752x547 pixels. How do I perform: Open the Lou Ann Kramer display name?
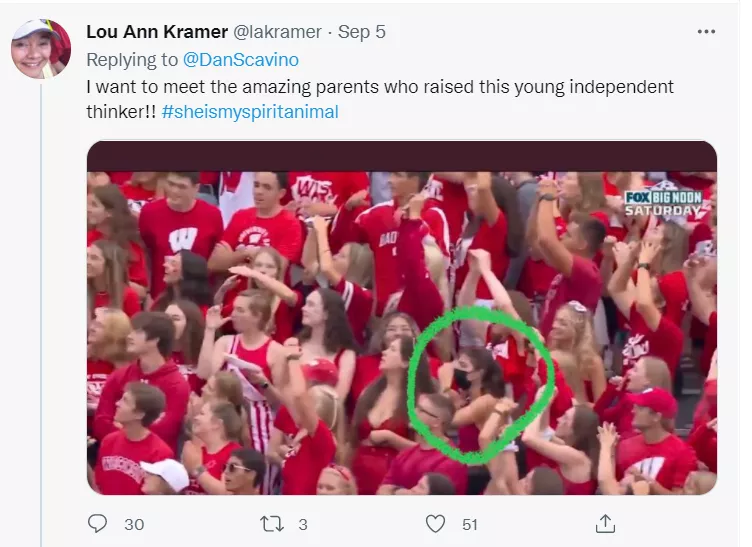(157, 32)
